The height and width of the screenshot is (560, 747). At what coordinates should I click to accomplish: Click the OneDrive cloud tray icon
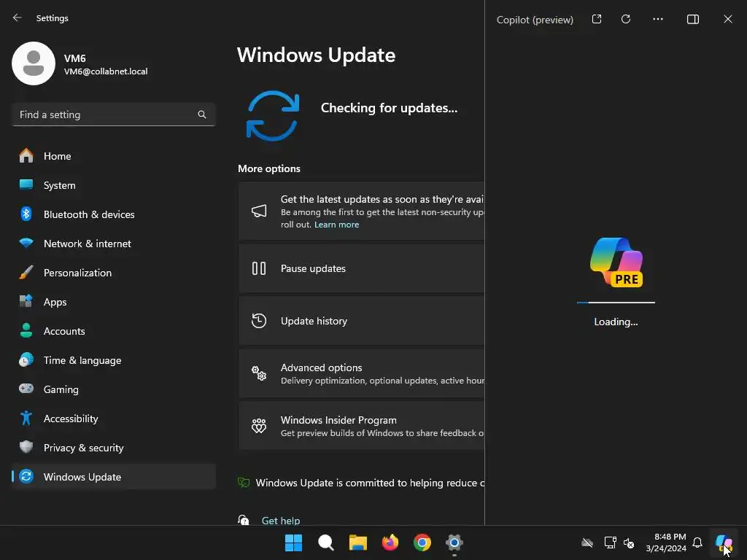pyautogui.click(x=587, y=542)
